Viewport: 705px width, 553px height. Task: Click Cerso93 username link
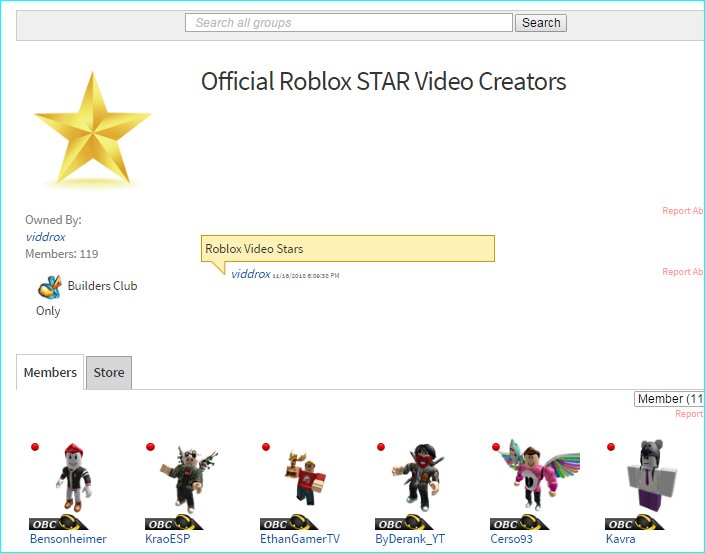click(511, 539)
